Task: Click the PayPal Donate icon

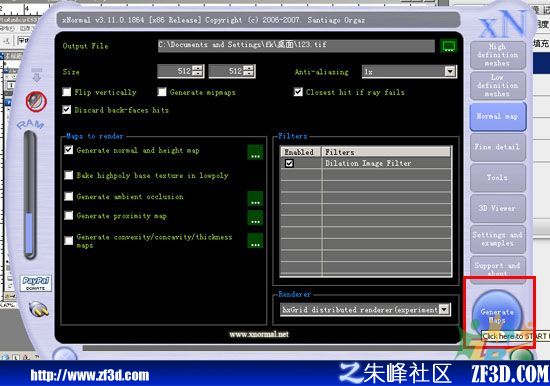Action: (36, 283)
